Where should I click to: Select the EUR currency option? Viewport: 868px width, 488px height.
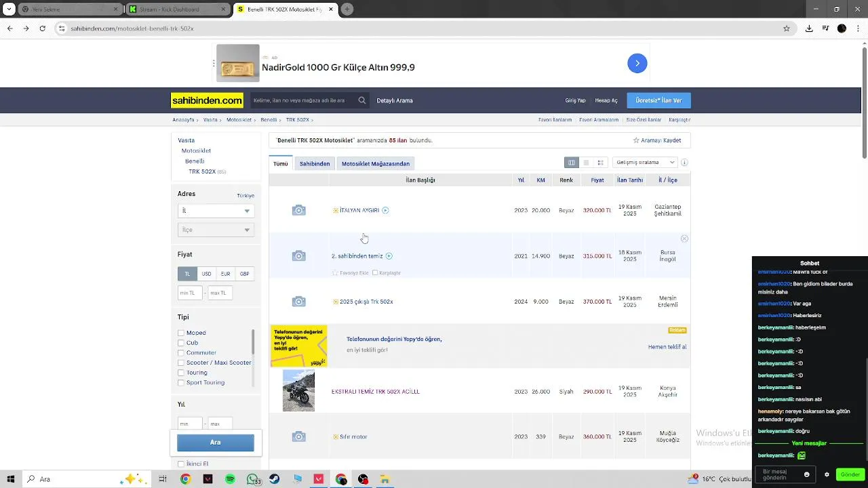click(x=225, y=274)
